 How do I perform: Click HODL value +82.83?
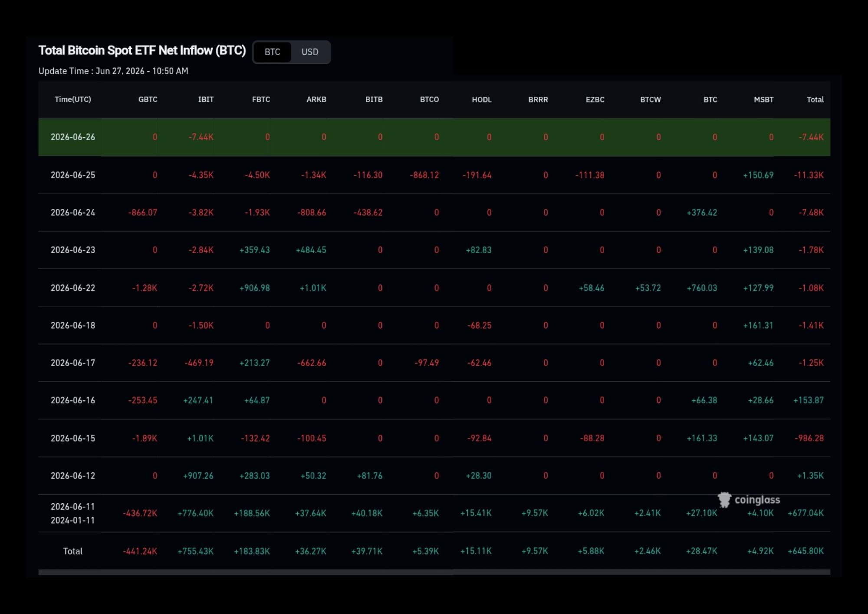[479, 250]
